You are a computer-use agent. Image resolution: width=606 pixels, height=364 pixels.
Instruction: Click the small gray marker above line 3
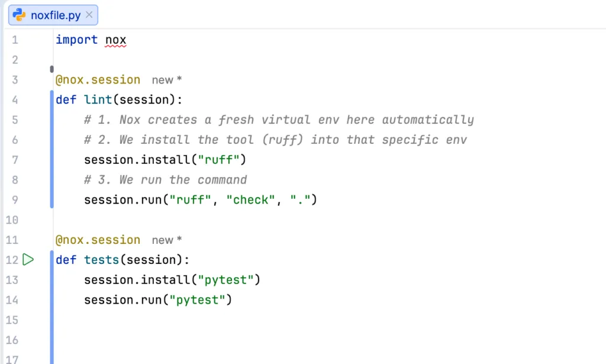(52, 69)
